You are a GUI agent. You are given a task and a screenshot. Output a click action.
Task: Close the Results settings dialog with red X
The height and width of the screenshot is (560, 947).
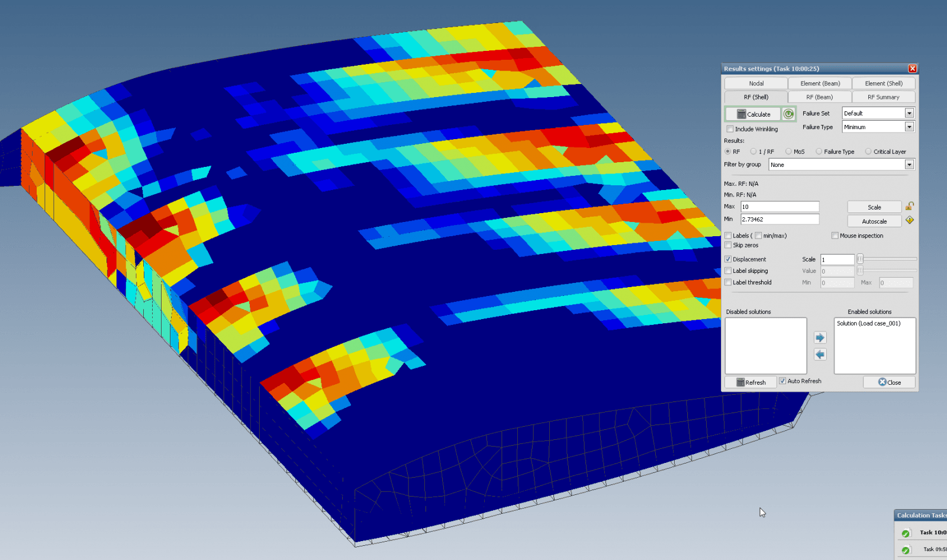pos(912,69)
